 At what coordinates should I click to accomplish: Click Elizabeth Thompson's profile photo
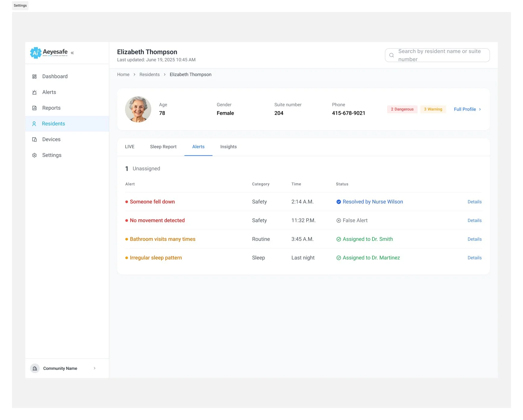point(138,109)
